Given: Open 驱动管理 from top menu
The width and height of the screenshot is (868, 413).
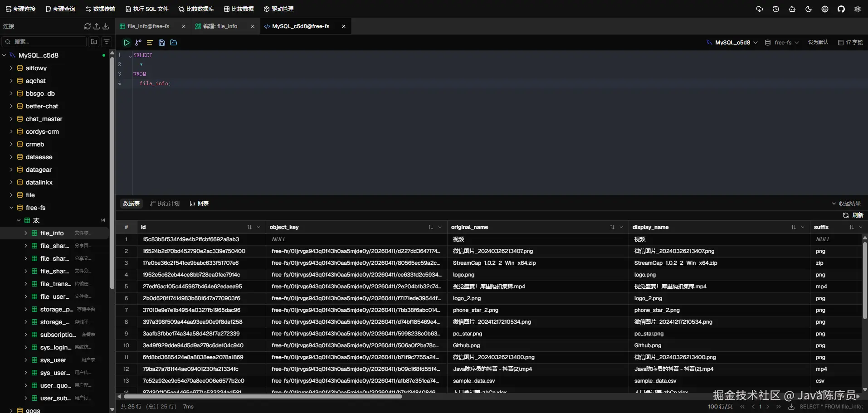Looking at the screenshot, I should pyautogui.click(x=278, y=9).
